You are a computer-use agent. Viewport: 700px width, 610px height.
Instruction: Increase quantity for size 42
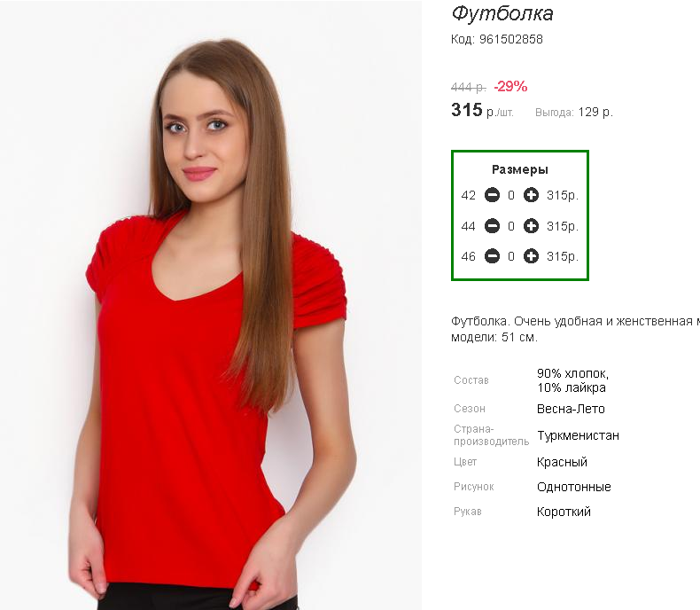(531, 195)
